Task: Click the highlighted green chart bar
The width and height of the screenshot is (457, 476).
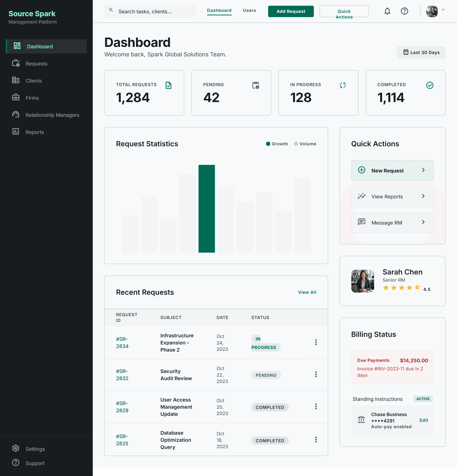Action: [207, 209]
